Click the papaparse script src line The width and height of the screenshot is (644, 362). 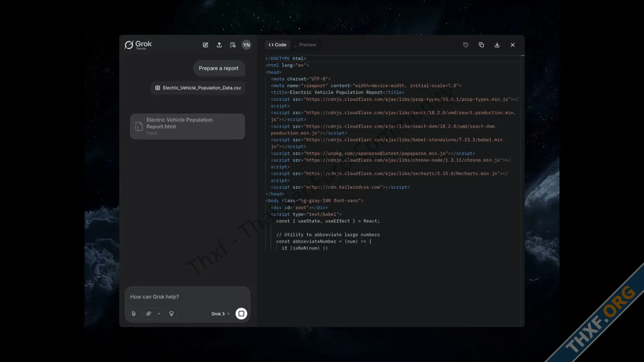click(x=373, y=154)
